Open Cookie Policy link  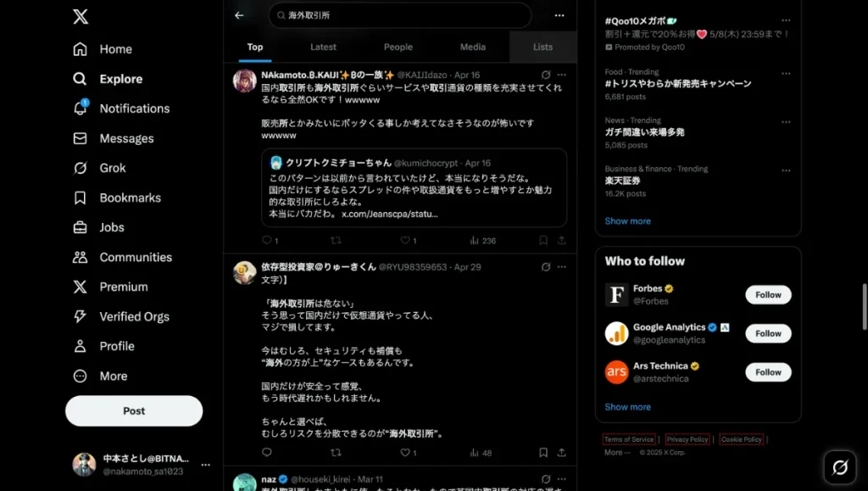(x=741, y=439)
